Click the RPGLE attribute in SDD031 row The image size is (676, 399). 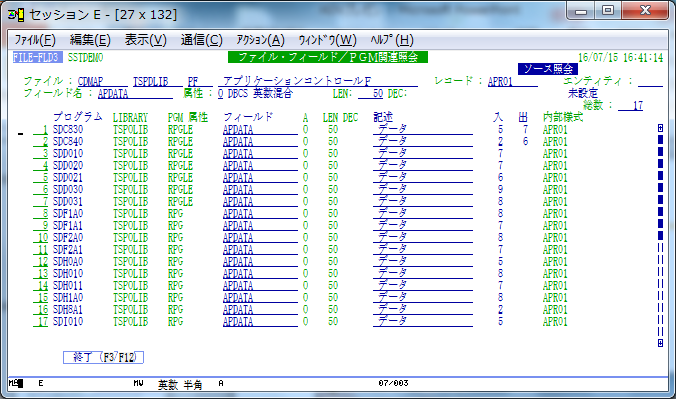coord(180,201)
